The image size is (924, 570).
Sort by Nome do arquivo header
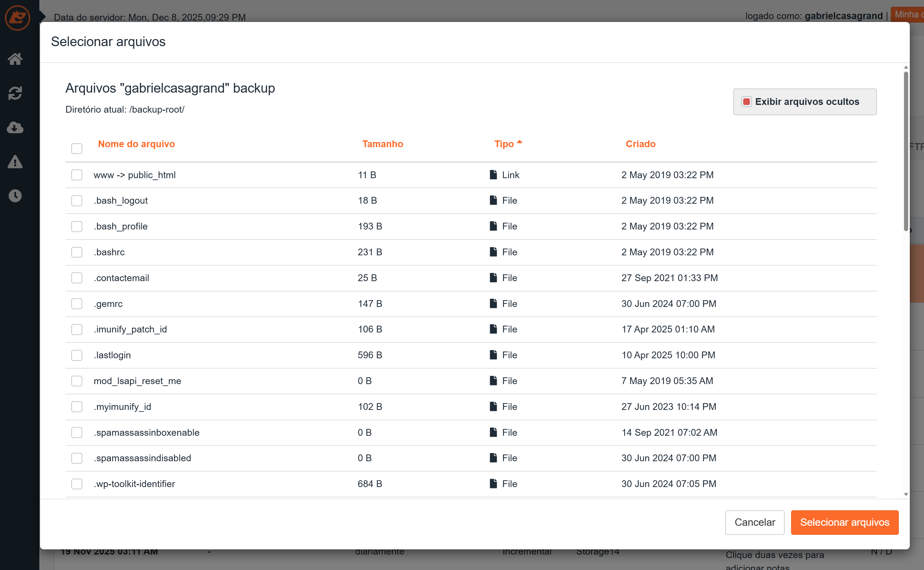(136, 144)
